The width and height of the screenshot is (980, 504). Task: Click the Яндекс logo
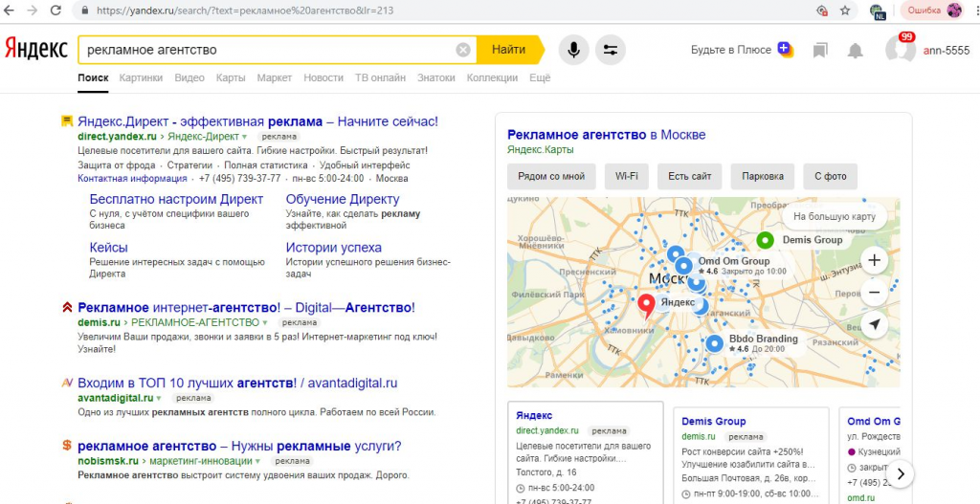35,50
